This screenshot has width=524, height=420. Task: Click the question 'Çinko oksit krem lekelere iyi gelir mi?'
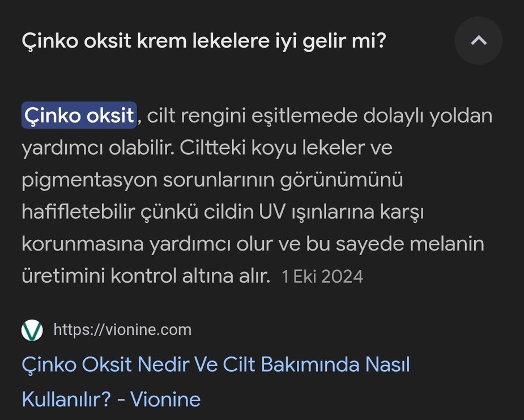pyautogui.click(x=204, y=40)
